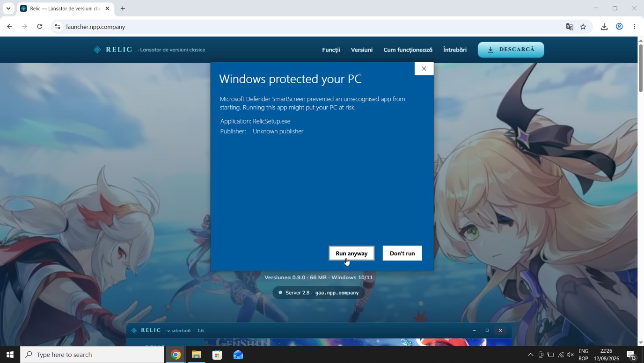Open Chrome downloads icon
The image size is (644, 363).
click(x=604, y=27)
